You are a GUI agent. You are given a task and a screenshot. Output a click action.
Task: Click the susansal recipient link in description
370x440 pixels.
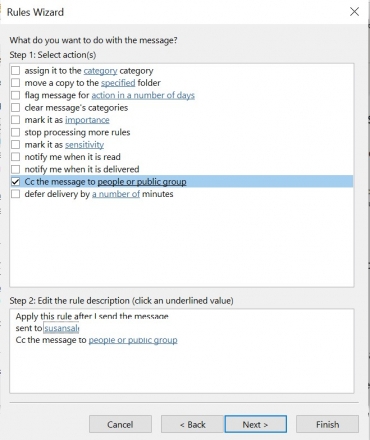click(x=62, y=328)
